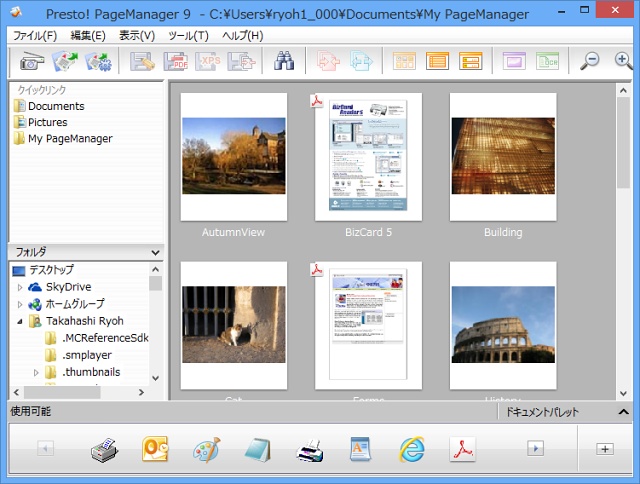Select the Building thumbnail
This screenshot has height=484, width=640.
tap(503, 157)
